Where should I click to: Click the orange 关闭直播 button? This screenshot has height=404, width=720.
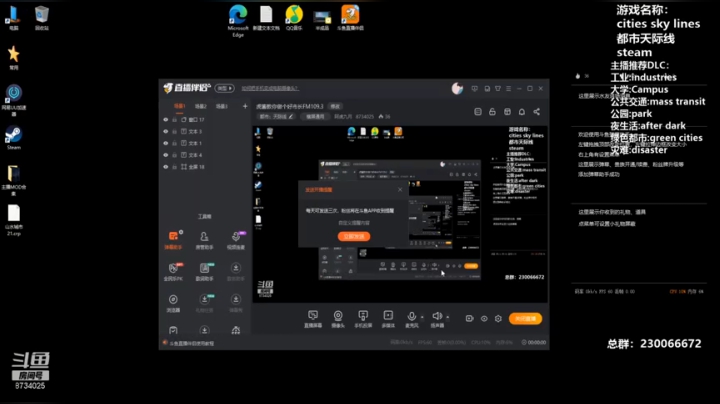525,318
